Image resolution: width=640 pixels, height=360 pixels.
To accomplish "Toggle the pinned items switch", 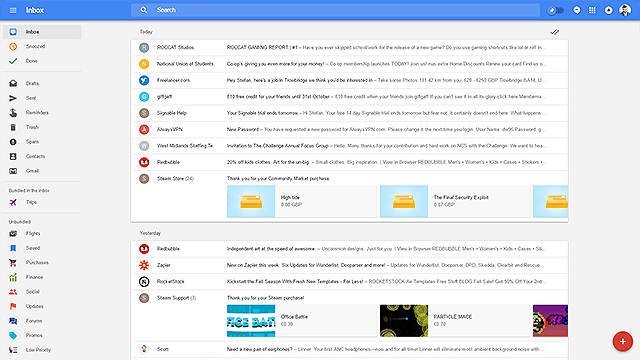I will [555, 10].
